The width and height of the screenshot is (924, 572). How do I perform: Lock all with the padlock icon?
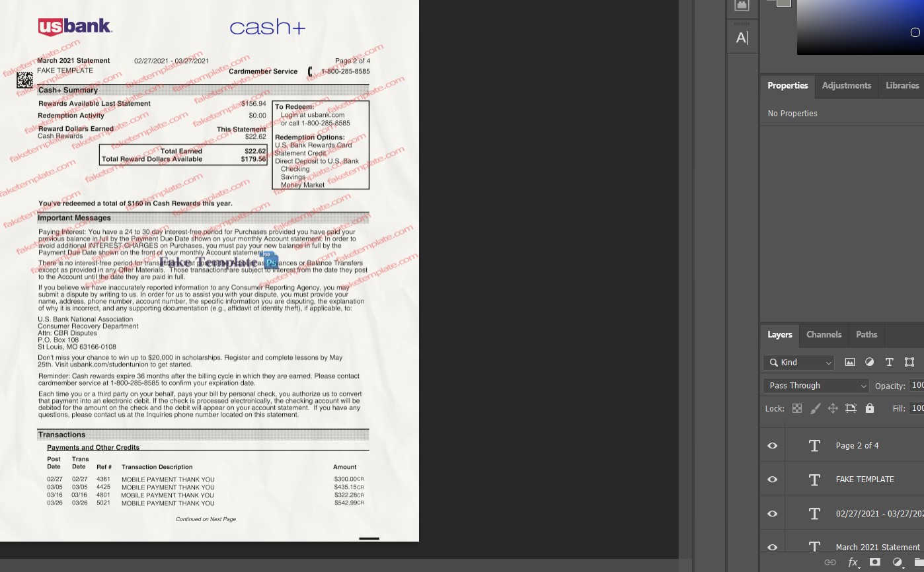click(x=870, y=408)
